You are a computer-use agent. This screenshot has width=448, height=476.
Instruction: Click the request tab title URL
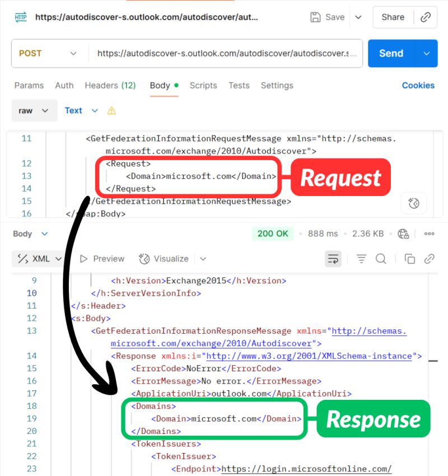click(147, 17)
